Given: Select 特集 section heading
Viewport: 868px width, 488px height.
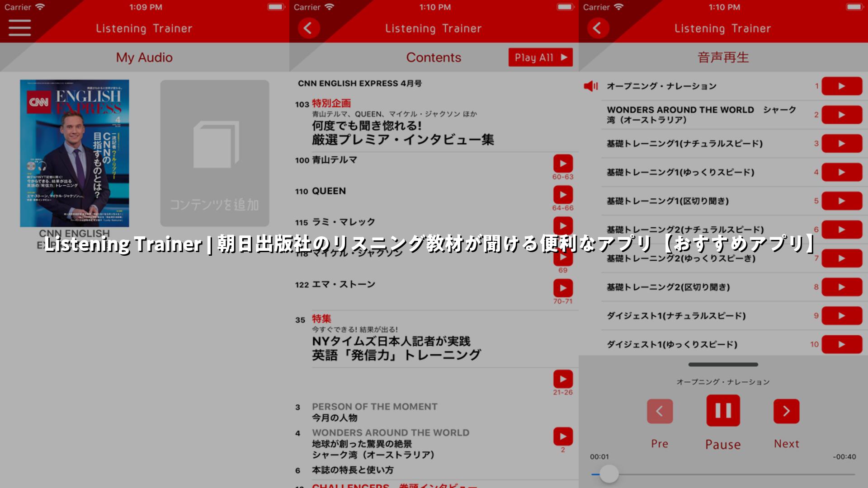Looking at the screenshot, I should 321,319.
